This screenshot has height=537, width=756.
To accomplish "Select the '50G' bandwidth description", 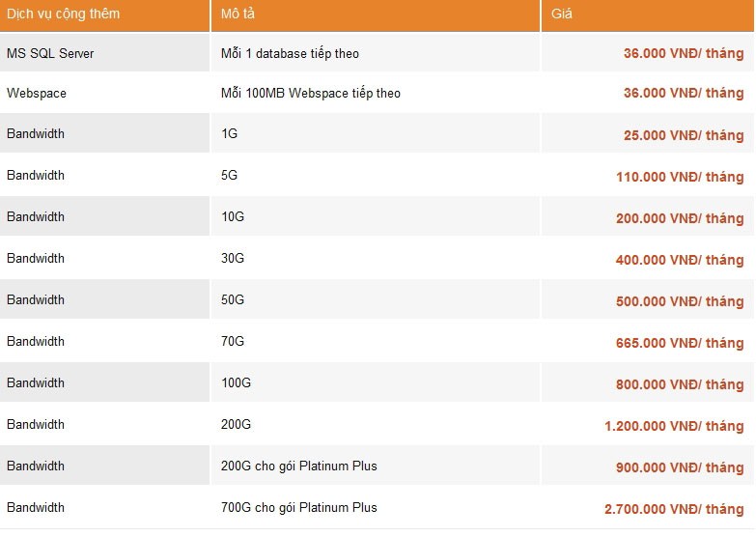I will [x=233, y=299].
